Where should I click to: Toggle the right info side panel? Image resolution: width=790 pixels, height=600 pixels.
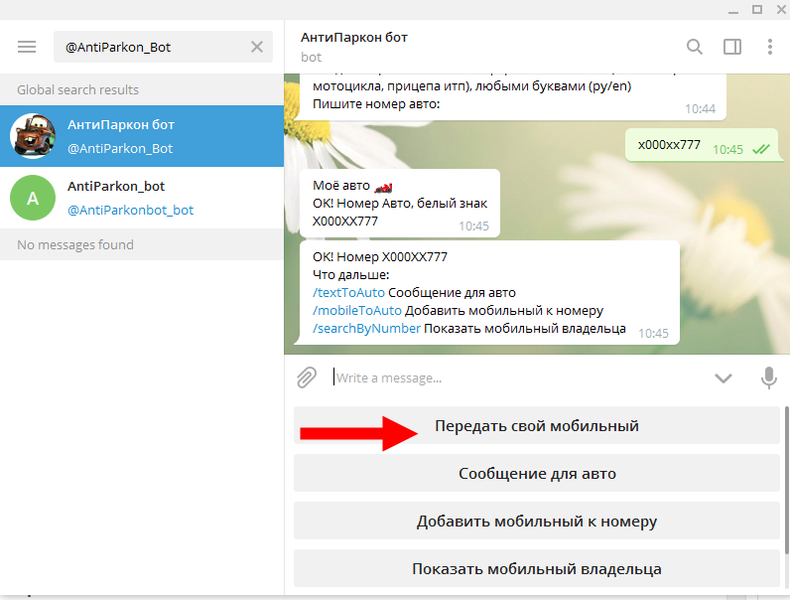pos(732,47)
